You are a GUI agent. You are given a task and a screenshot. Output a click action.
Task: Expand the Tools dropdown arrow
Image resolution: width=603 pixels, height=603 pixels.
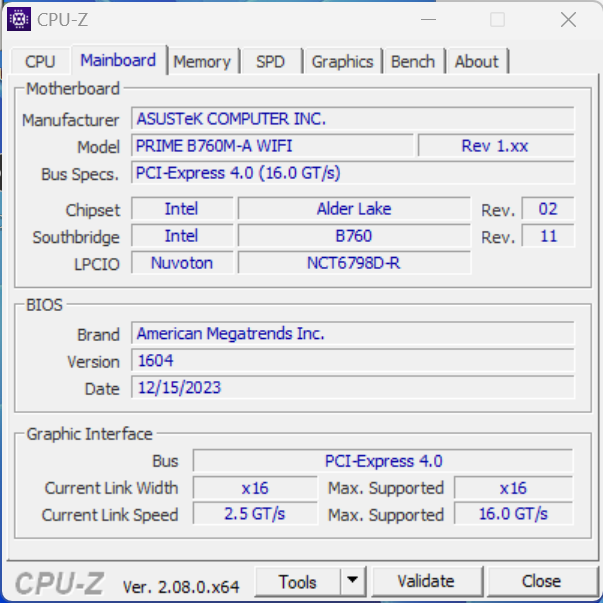pos(353,581)
